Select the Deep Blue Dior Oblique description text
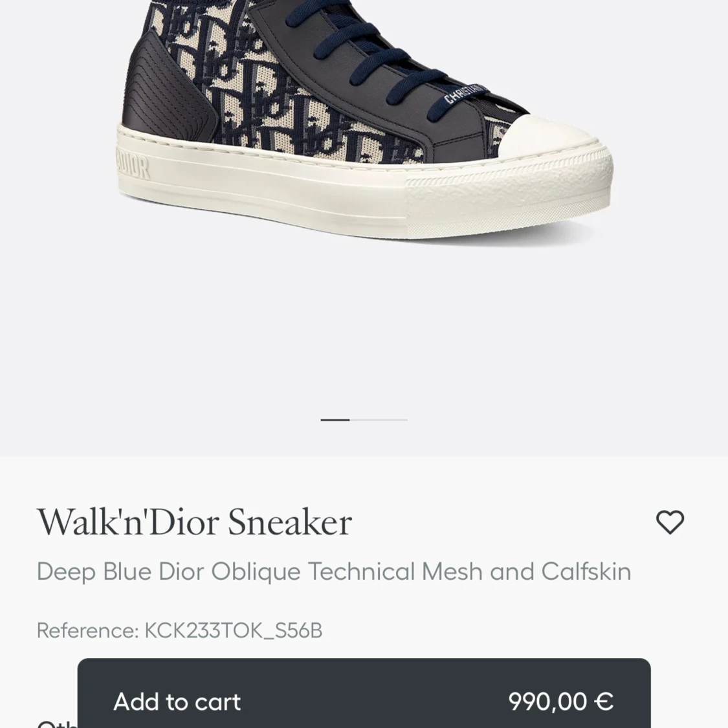The height and width of the screenshot is (728, 728). tap(334, 571)
